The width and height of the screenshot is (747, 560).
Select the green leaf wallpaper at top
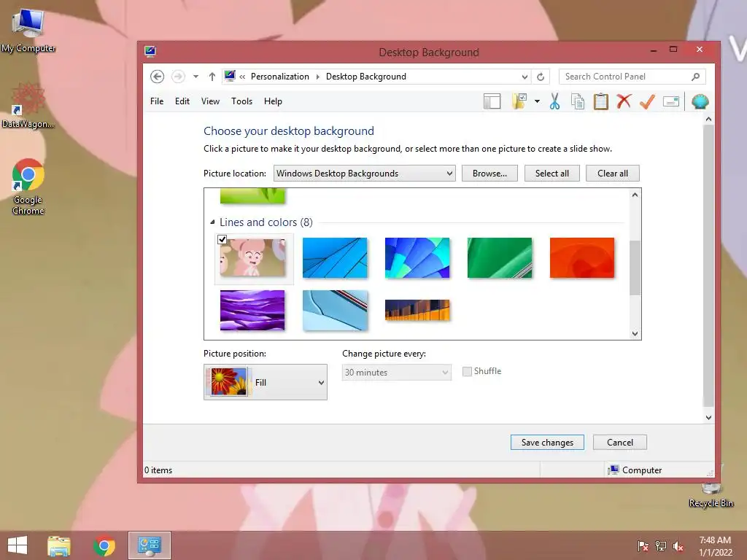[252, 195]
